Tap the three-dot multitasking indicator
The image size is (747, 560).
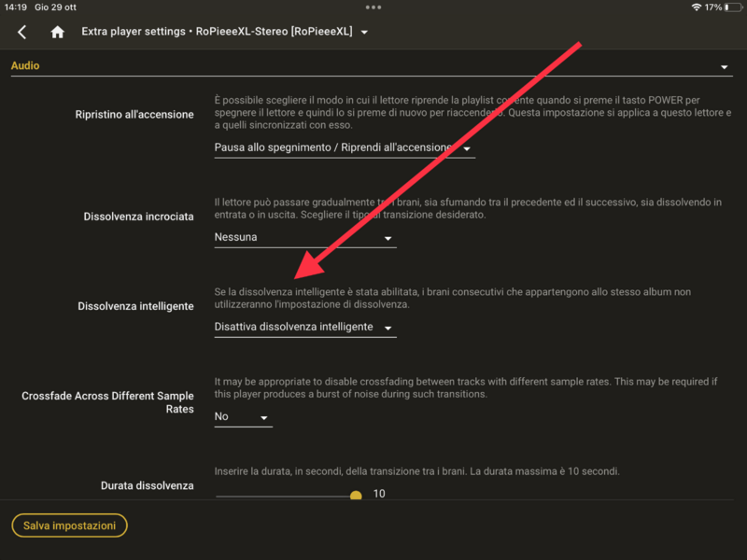tap(373, 7)
